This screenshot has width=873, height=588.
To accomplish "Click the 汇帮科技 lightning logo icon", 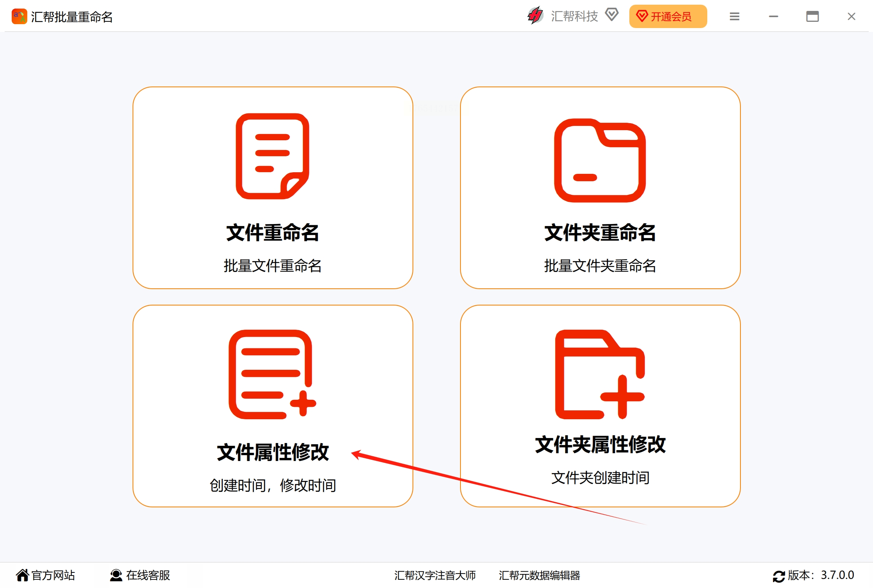I will (535, 16).
